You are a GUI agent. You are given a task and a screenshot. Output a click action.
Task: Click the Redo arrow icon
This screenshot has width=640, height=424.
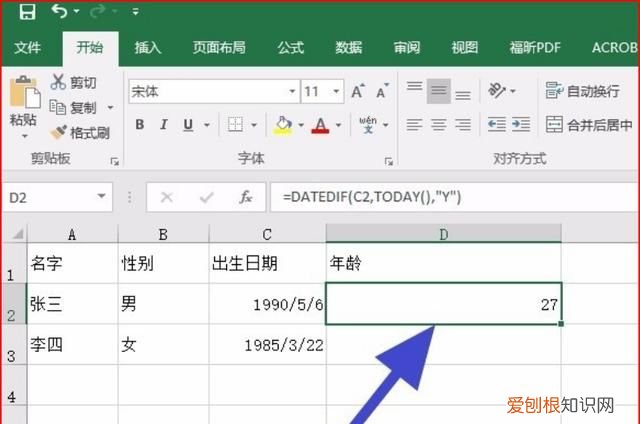pyautogui.click(x=97, y=11)
